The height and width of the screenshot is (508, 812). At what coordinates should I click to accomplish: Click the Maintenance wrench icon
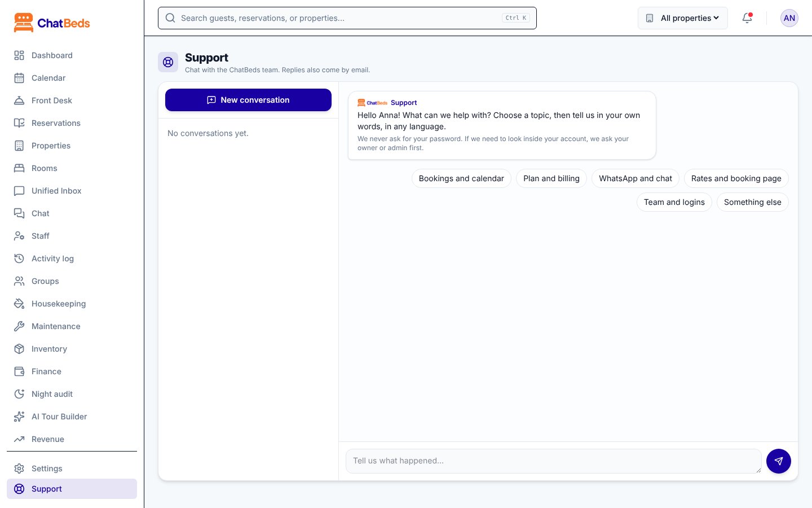19,326
